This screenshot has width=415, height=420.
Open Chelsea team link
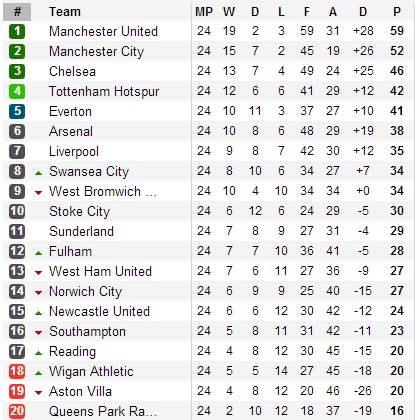tap(72, 71)
